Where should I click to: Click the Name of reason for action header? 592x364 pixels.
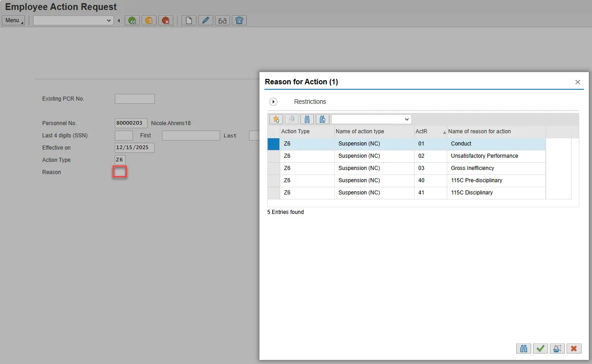(x=479, y=131)
